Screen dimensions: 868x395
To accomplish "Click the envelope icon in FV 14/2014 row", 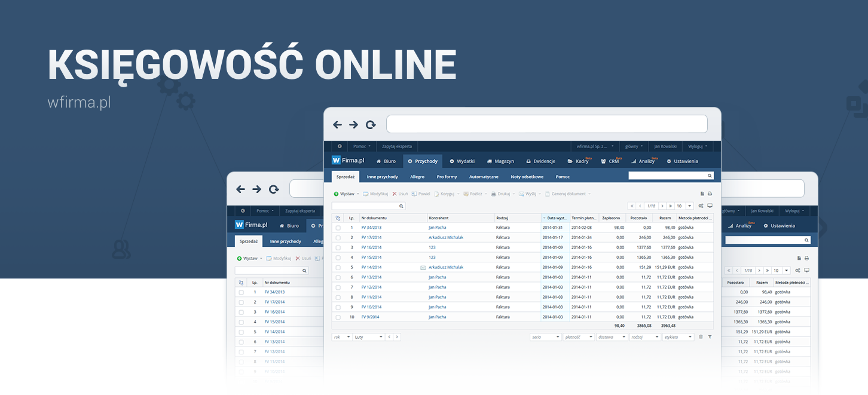I will coord(423,268).
